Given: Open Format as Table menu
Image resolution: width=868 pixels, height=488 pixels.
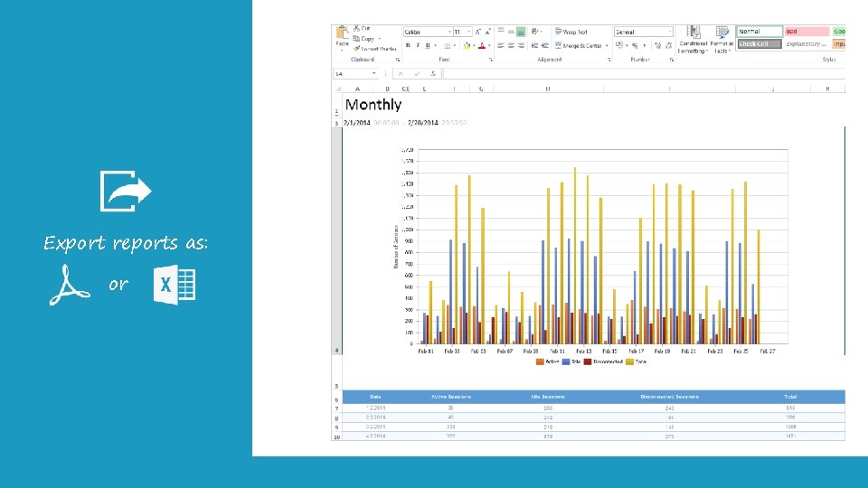Looking at the screenshot, I should [722, 39].
